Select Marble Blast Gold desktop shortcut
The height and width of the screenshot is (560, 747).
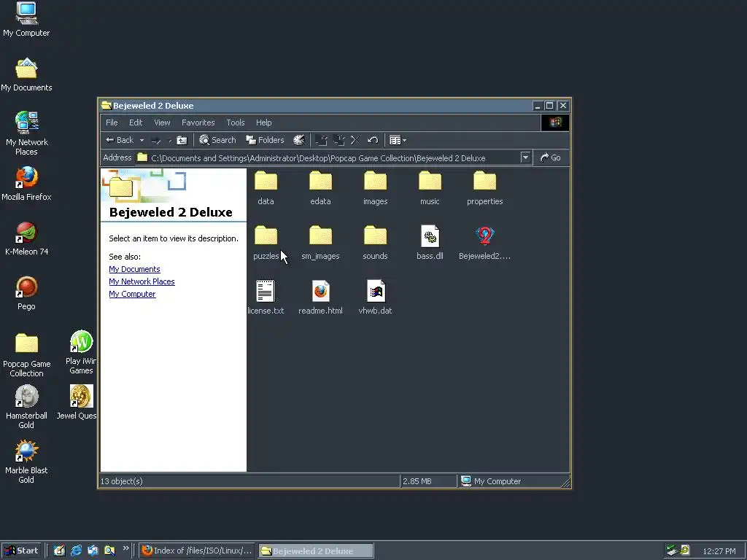click(26, 462)
